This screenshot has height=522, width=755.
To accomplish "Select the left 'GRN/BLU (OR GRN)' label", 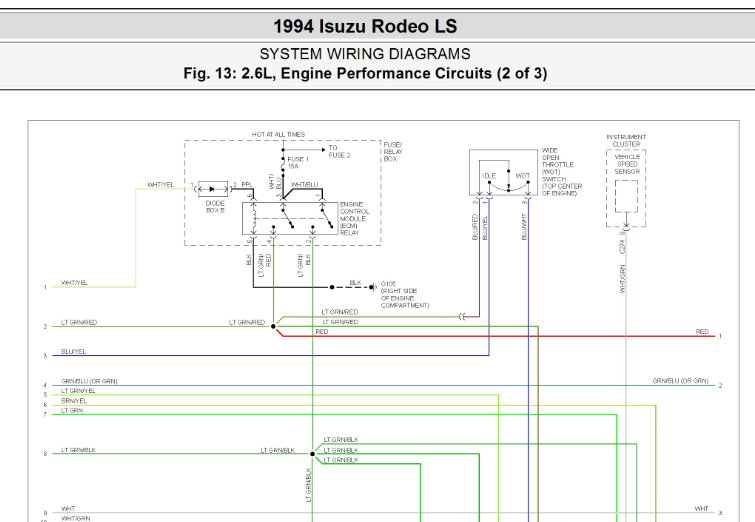I will 89,381.
